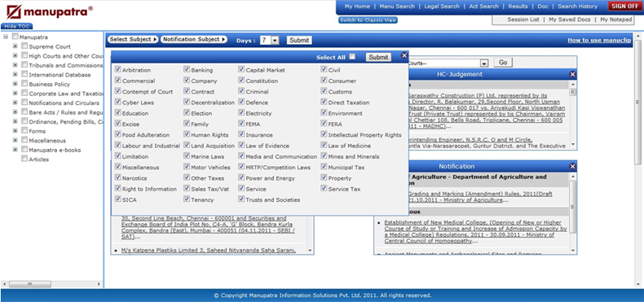Click the Go button

503,63
